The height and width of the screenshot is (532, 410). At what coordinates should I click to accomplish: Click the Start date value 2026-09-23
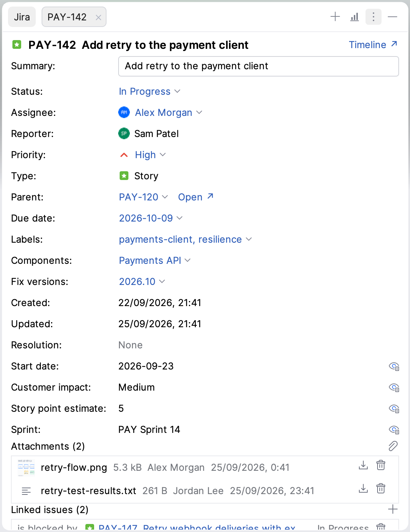pyautogui.click(x=146, y=366)
